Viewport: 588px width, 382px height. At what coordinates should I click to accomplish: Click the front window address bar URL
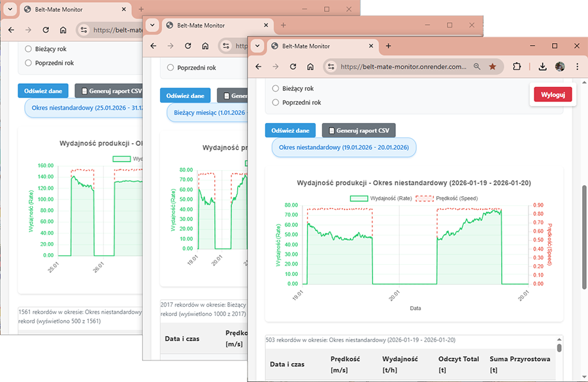click(x=403, y=67)
